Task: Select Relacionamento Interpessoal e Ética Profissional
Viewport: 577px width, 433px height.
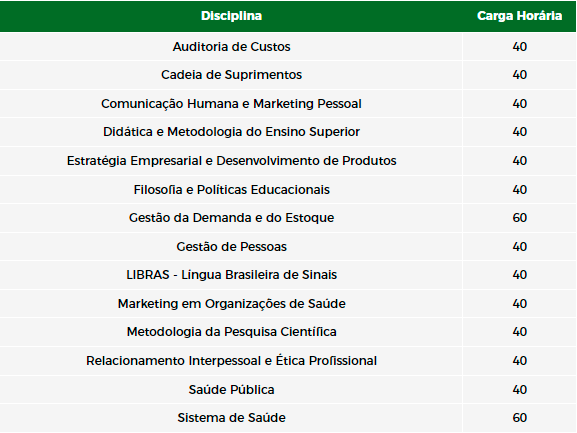Action: (231, 361)
